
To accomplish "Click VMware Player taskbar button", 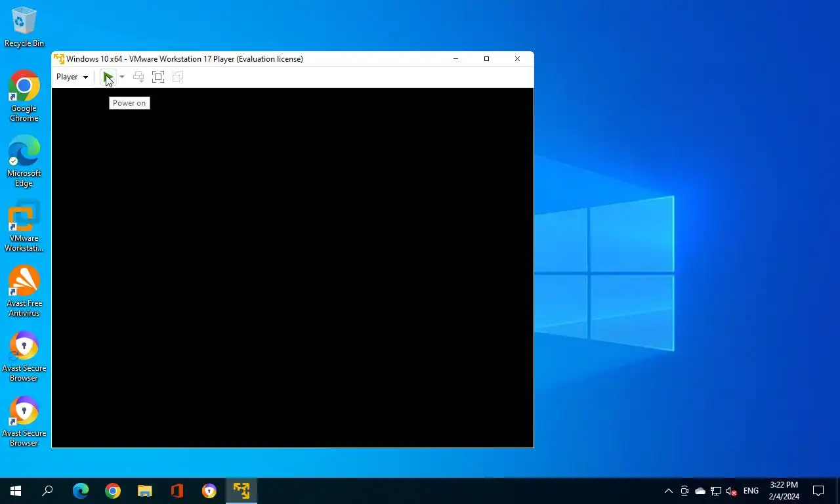I will click(241, 491).
